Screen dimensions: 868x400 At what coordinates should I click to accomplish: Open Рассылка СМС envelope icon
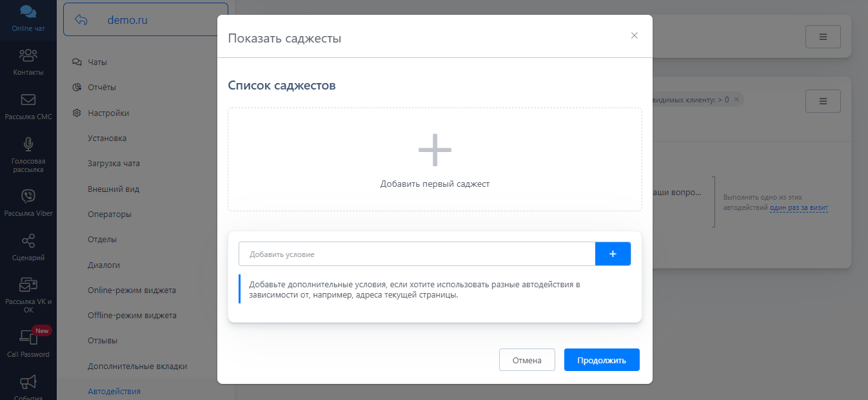(x=28, y=100)
